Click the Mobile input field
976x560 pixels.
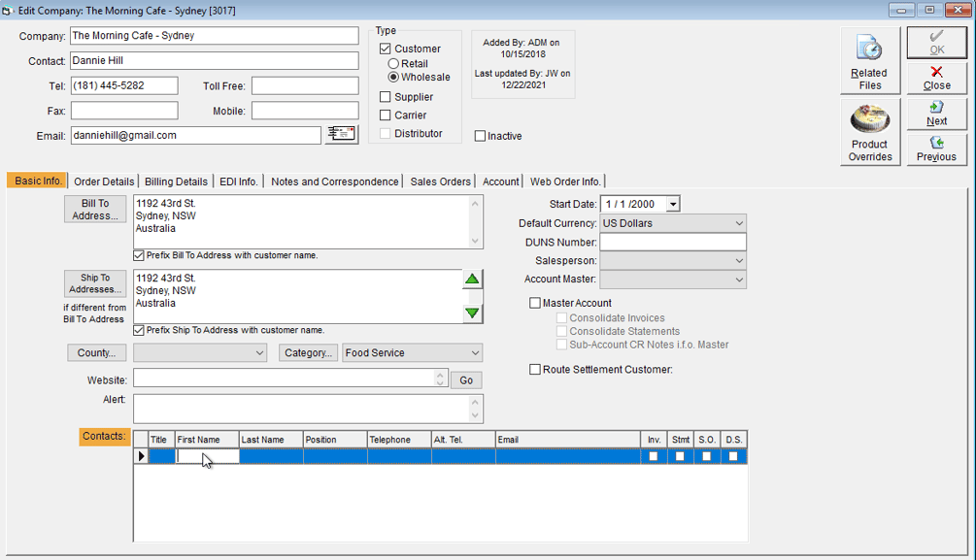305,111
